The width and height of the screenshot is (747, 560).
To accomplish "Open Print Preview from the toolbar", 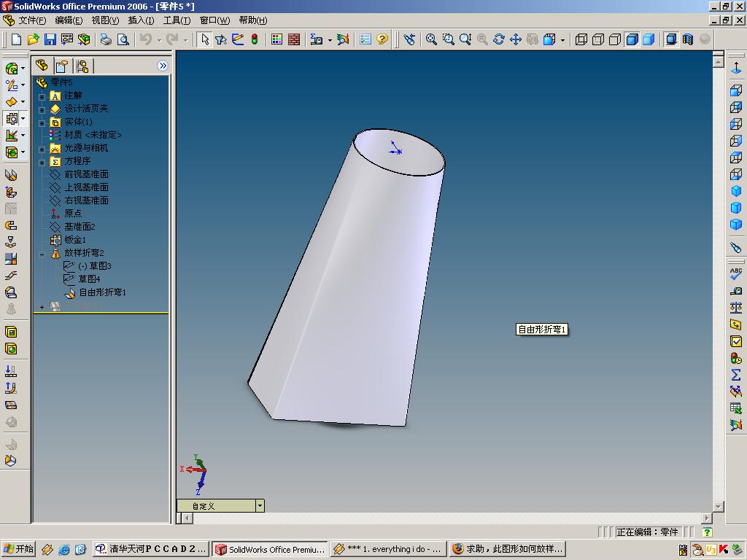I will (123, 39).
